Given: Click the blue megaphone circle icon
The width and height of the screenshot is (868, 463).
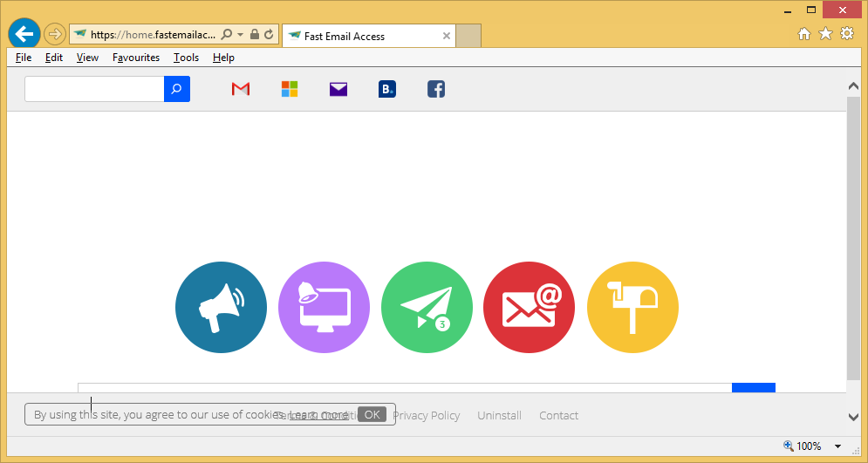Looking at the screenshot, I should 221,308.
